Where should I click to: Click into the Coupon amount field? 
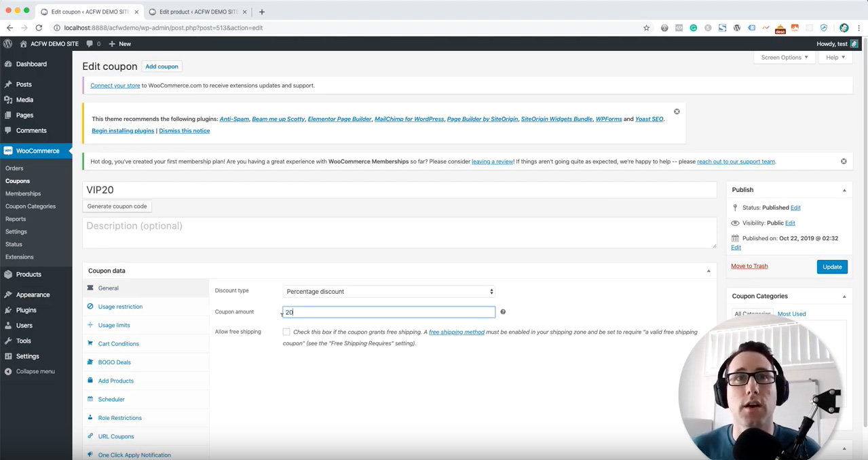coord(388,312)
